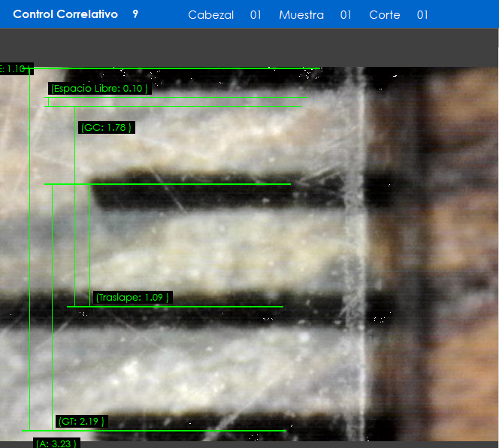The image size is (499, 448).
Task: Click the Cabezal label in header
Action: pos(210,15)
